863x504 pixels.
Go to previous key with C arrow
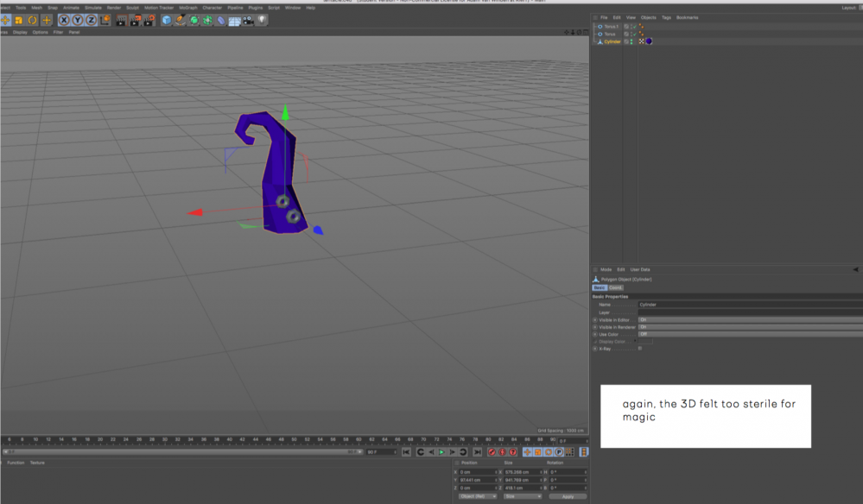pyautogui.click(x=421, y=451)
